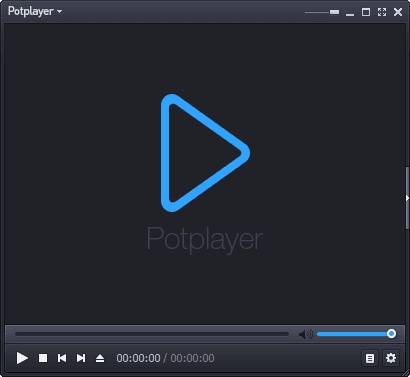Click the large blue play logo
Image resolution: width=410 pixels, height=377 pixels.
coord(205,153)
